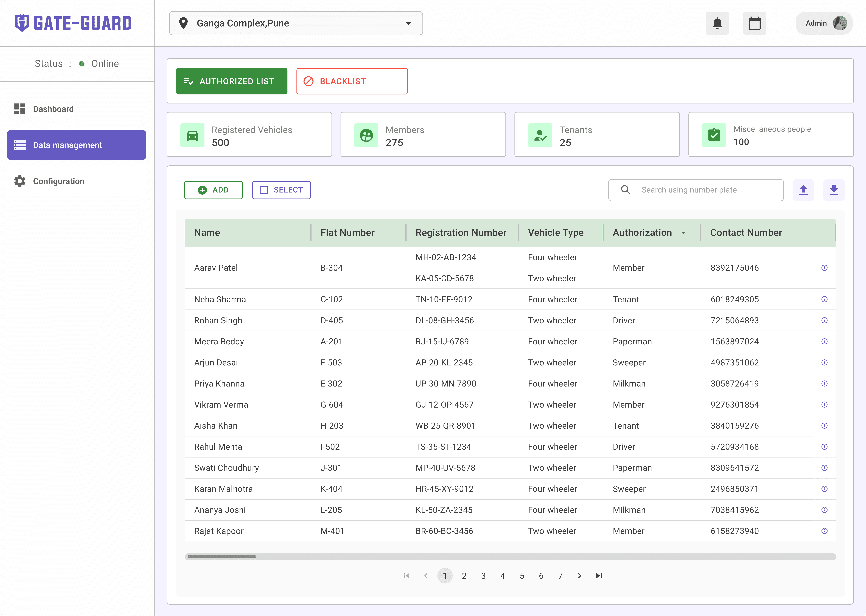Focus the number plate search field
The height and width of the screenshot is (616, 866).
click(696, 190)
